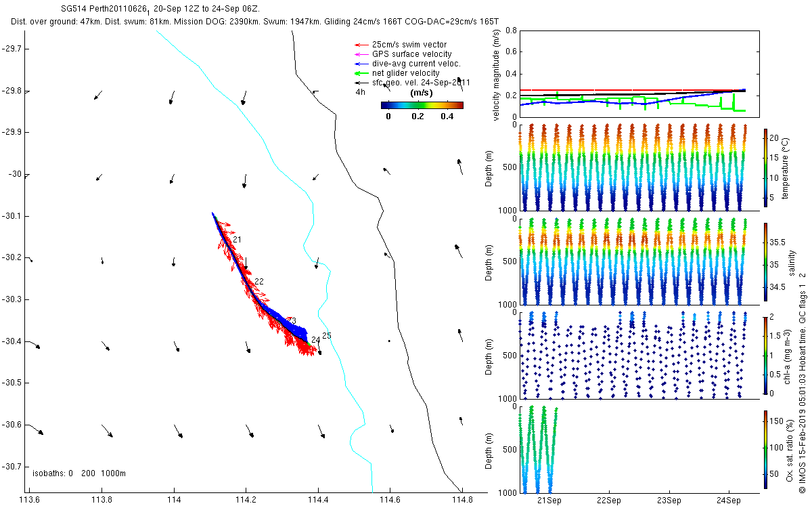Click the chl-a (mg m-3) colorbar
This screenshot has width=812, height=508.
766,355
